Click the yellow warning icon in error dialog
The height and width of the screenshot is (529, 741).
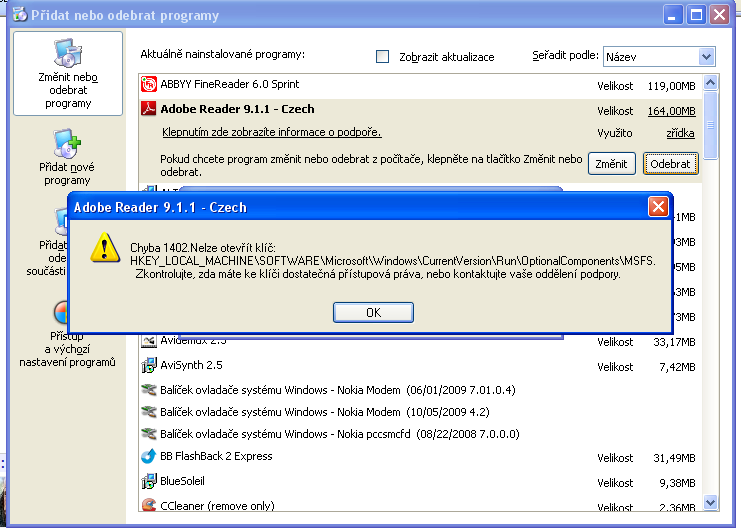[x=101, y=247]
